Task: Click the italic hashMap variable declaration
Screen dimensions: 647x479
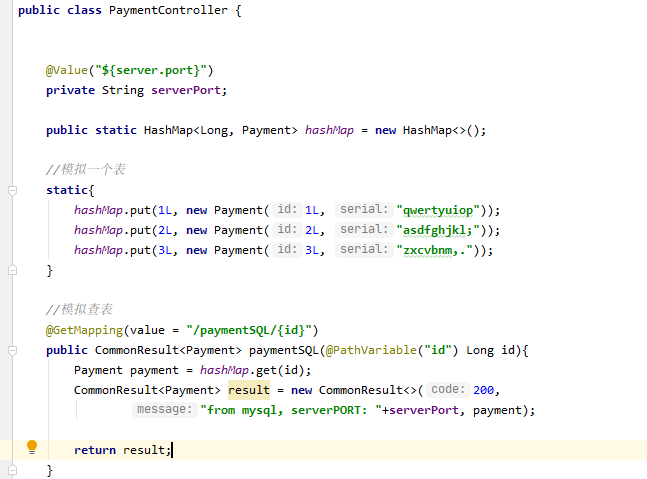Action: tap(329, 130)
